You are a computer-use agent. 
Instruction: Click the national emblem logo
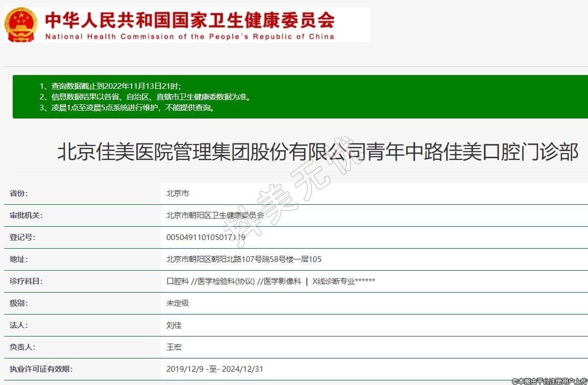[x=21, y=25]
